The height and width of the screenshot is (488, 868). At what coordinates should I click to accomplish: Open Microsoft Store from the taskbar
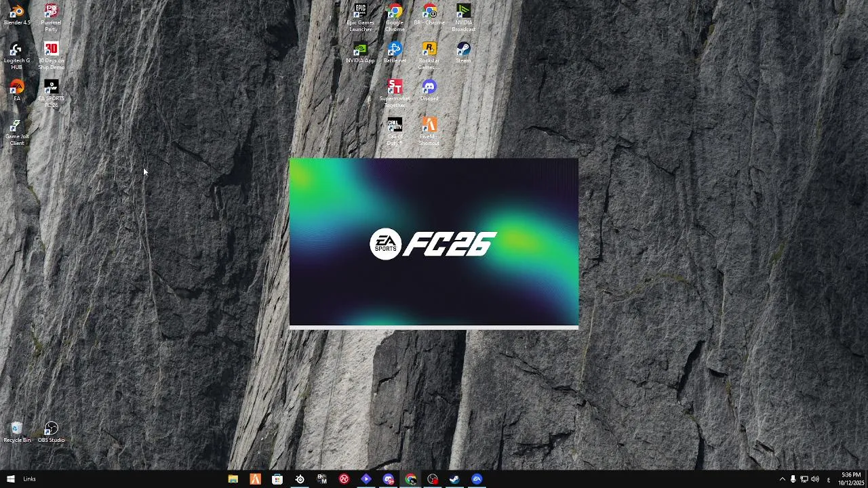(x=277, y=479)
